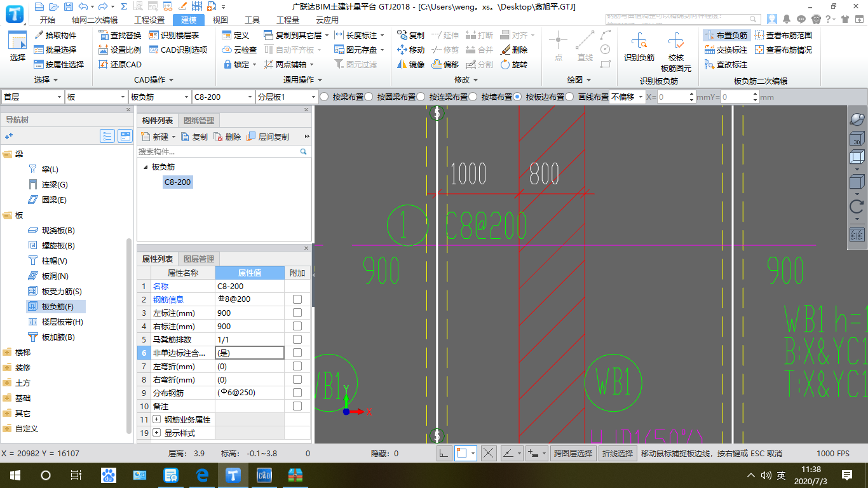The width and height of the screenshot is (868, 488).
Task: Click 查看布筋情况 view rebar status
Action: point(783,50)
